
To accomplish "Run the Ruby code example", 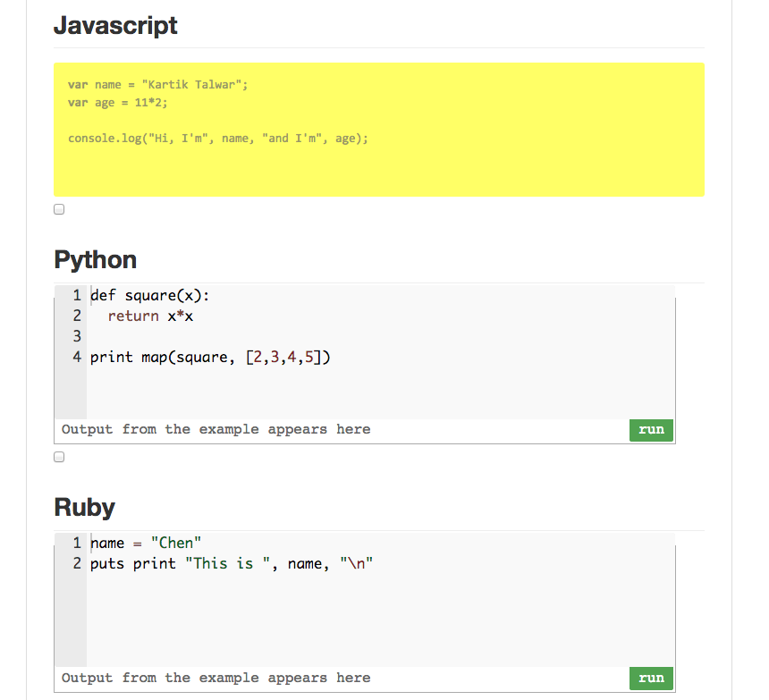I will pyautogui.click(x=651, y=679).
